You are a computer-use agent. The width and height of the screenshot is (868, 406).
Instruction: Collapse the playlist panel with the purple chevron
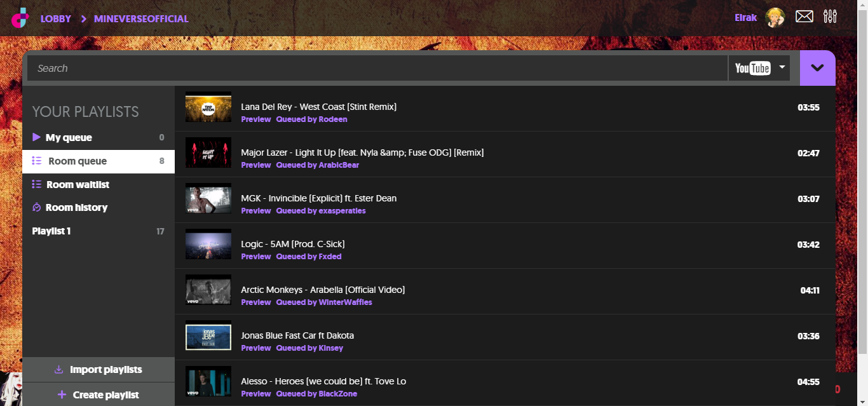[818, 68]
